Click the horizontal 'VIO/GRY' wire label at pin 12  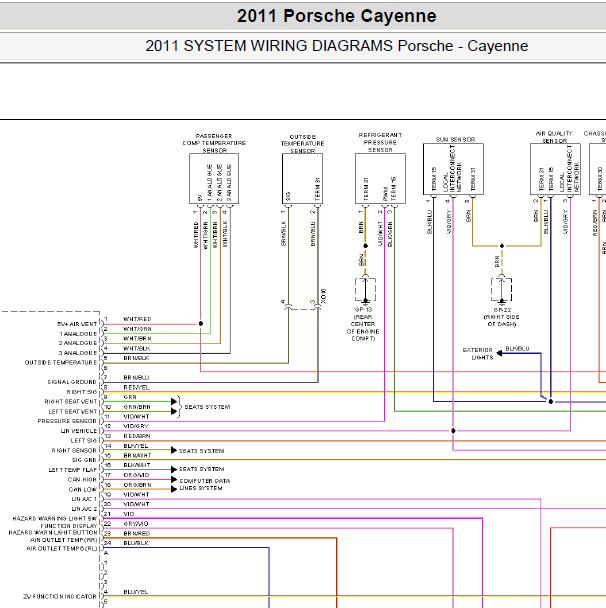point(136,426)
